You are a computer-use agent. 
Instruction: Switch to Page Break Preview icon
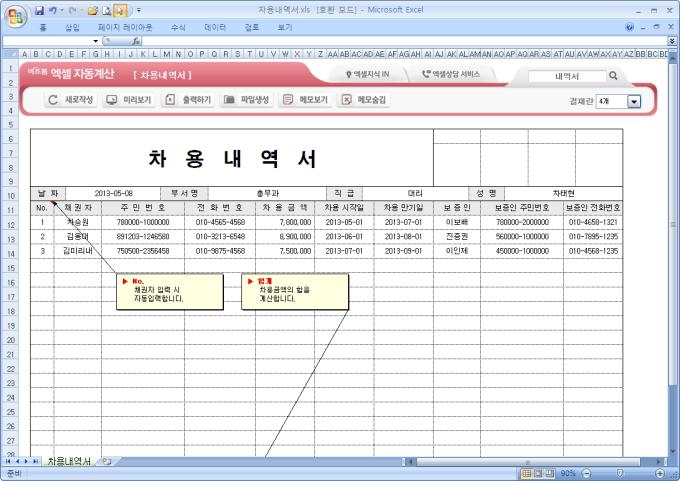click(550, 473)
